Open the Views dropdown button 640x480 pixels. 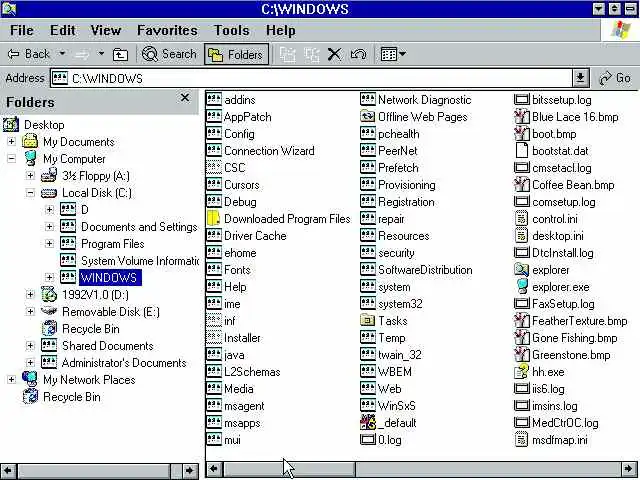click(393, 54)
